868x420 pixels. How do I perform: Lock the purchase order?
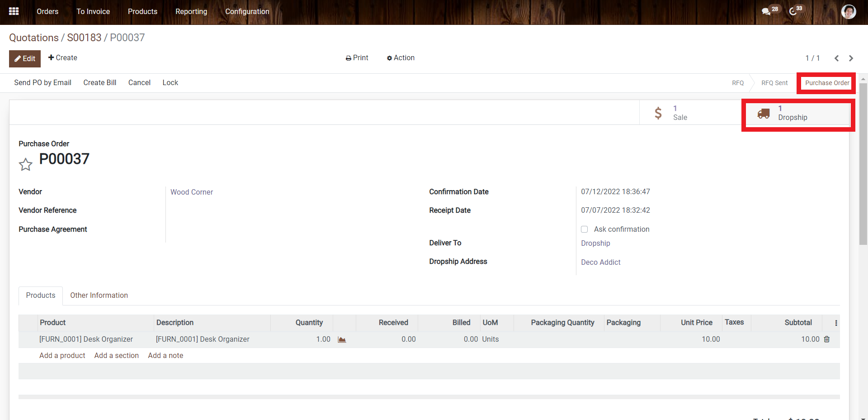(170, 83)
